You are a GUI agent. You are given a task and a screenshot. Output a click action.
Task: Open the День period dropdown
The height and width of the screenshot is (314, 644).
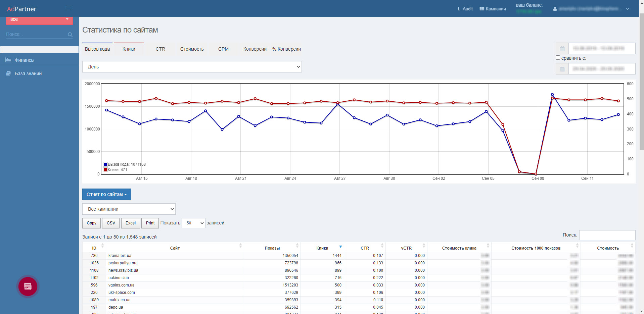pyautogui.click(x=192, y=67)
